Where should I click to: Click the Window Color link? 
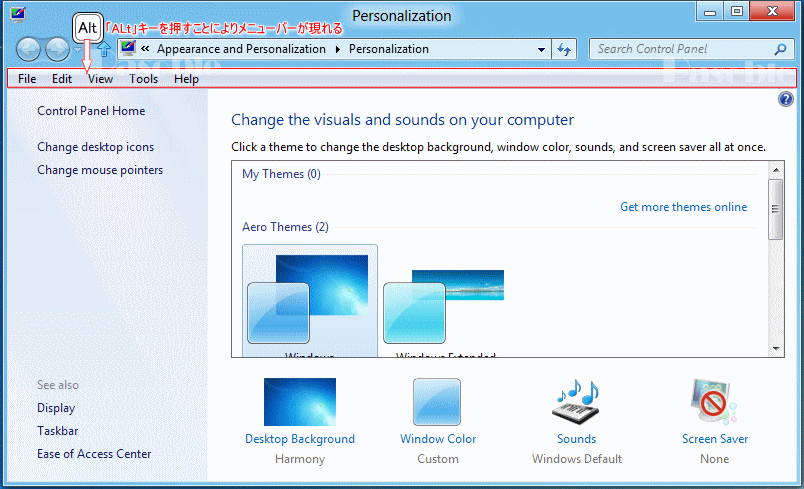438,439
